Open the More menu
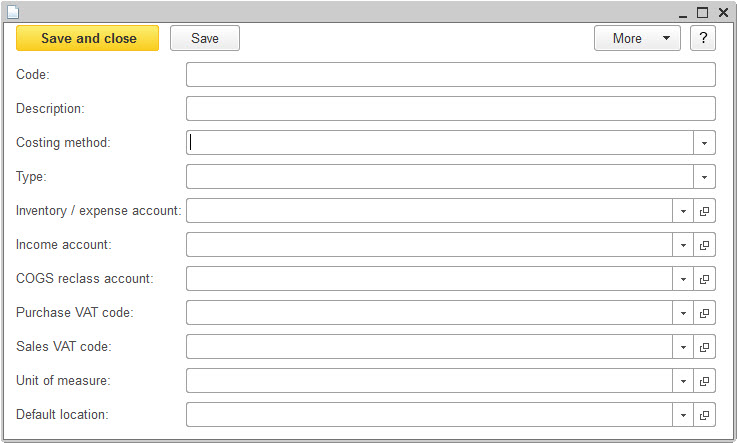The width and height of the screenshot is (737, 443). point(637,38)
